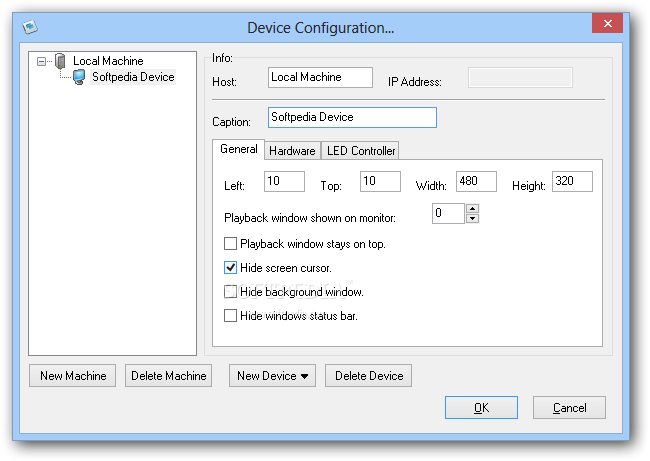This screenshot has height=461, width=650.
Task: Close the Device Configuration dialog
Action: pos(607,23)
